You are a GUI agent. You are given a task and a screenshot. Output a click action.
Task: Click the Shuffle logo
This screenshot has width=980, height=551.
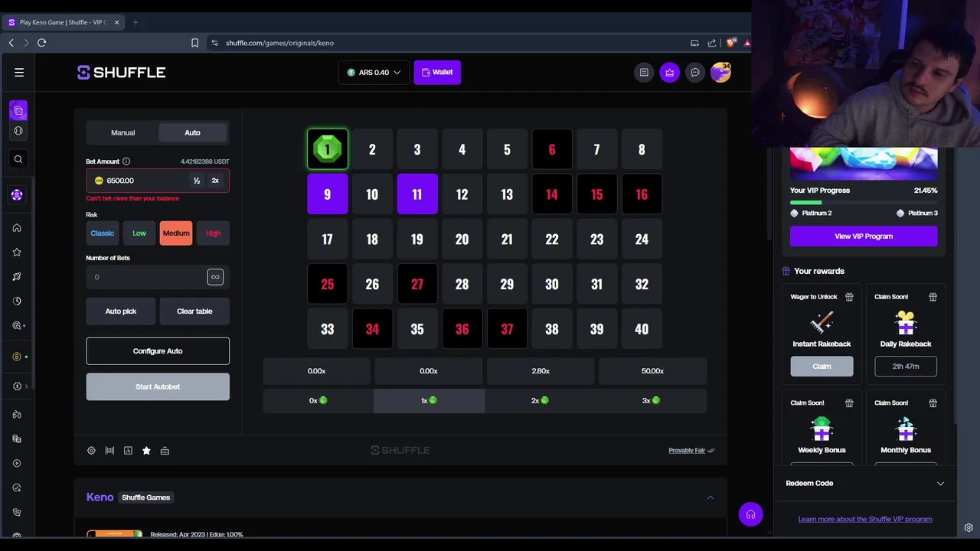click(121, 73)
